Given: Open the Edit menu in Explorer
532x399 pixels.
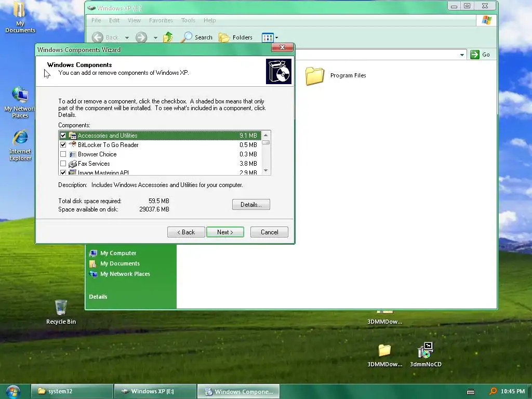Looking at the screenshot, I should 114,20.
